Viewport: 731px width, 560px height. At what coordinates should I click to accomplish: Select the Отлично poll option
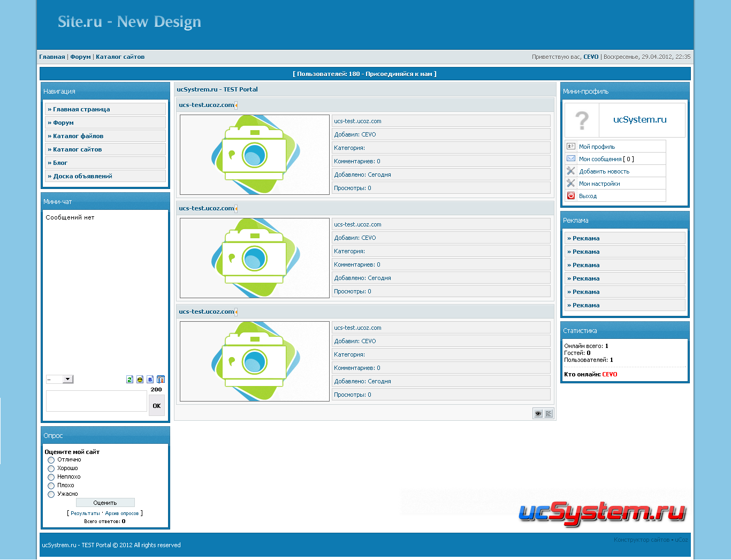(51, 460)
